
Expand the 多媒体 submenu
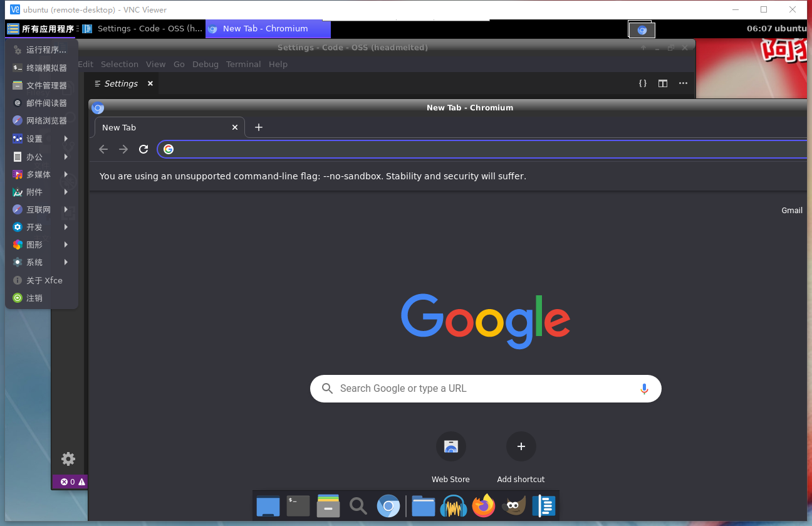tap(41, 174)
